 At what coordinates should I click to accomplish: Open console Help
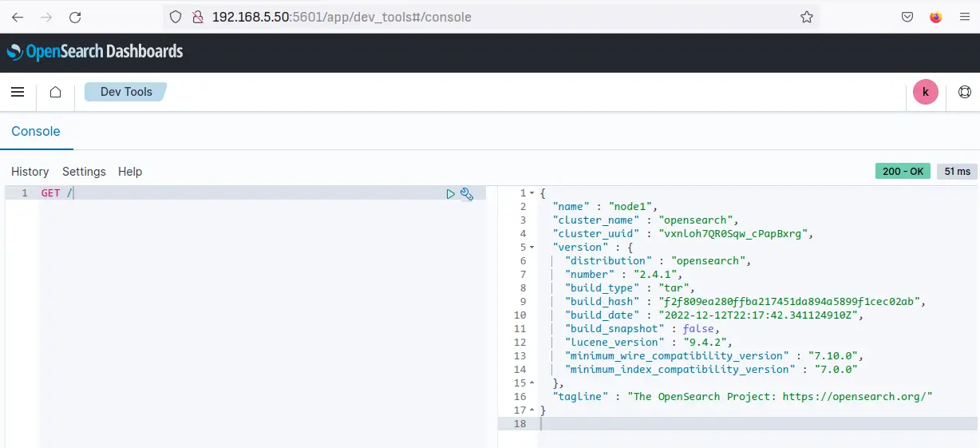click(x=130, y=172)
